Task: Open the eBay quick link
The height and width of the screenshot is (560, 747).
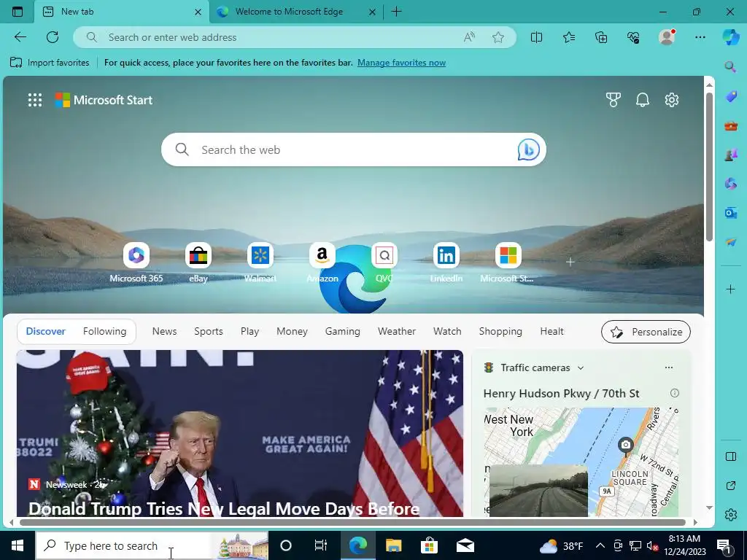Action: click(x=198, y=262)
